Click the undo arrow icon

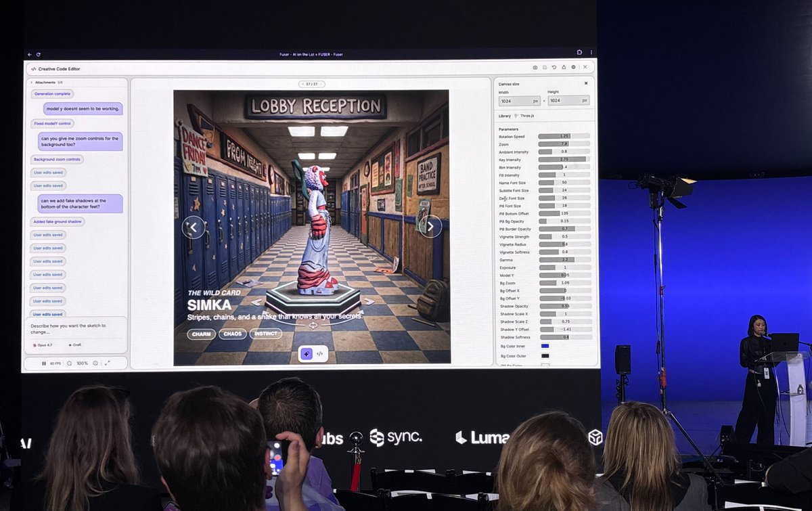pyautogui.click(x=554, y=67)
